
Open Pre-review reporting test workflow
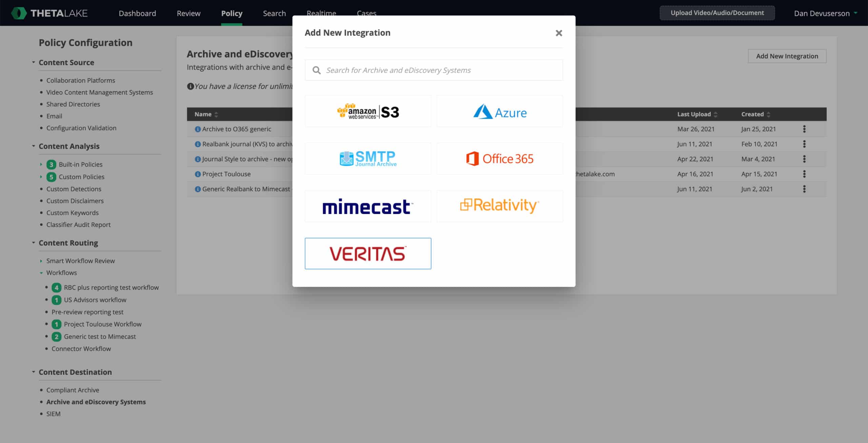87,312
